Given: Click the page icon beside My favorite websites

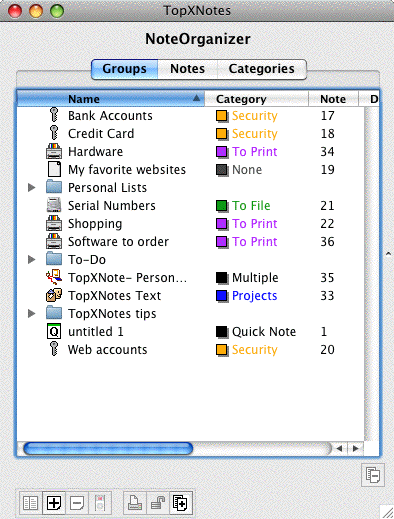Looking at the screenshot, I should point(54,169).
